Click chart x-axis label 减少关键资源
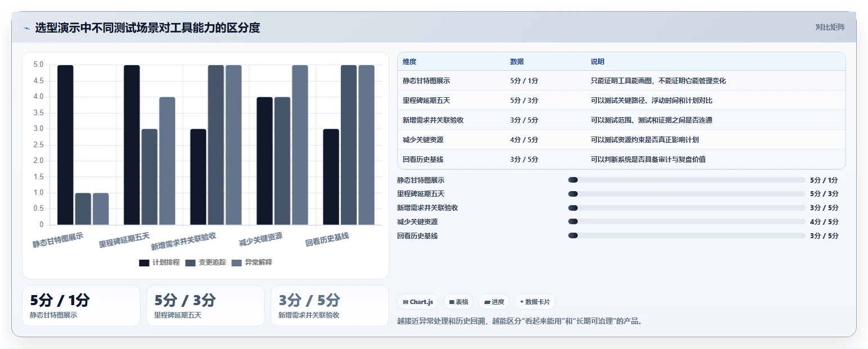868x349 pixels. coord(260,239)
